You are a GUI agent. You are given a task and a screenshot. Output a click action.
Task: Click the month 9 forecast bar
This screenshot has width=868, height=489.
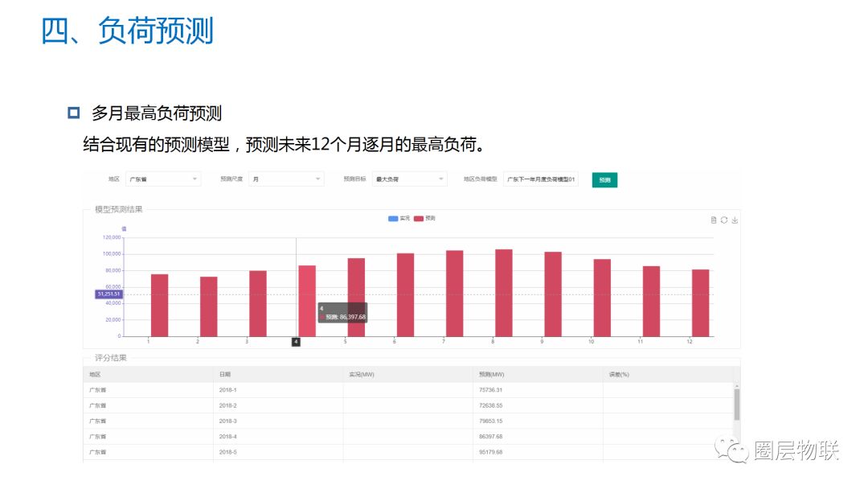553,294
